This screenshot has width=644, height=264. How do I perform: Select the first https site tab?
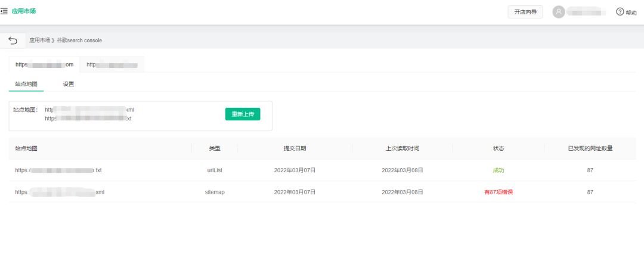[x=44, y=64]
